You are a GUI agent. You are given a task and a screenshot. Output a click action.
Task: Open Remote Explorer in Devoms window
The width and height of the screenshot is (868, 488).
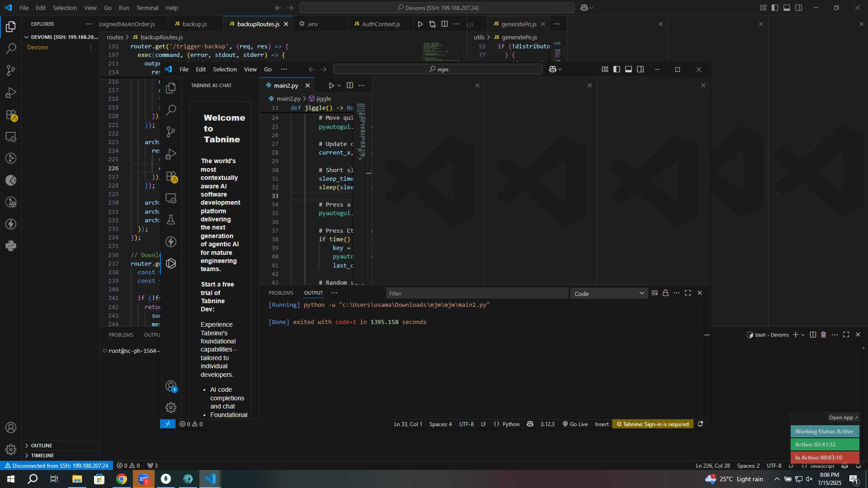click(11, 136)
